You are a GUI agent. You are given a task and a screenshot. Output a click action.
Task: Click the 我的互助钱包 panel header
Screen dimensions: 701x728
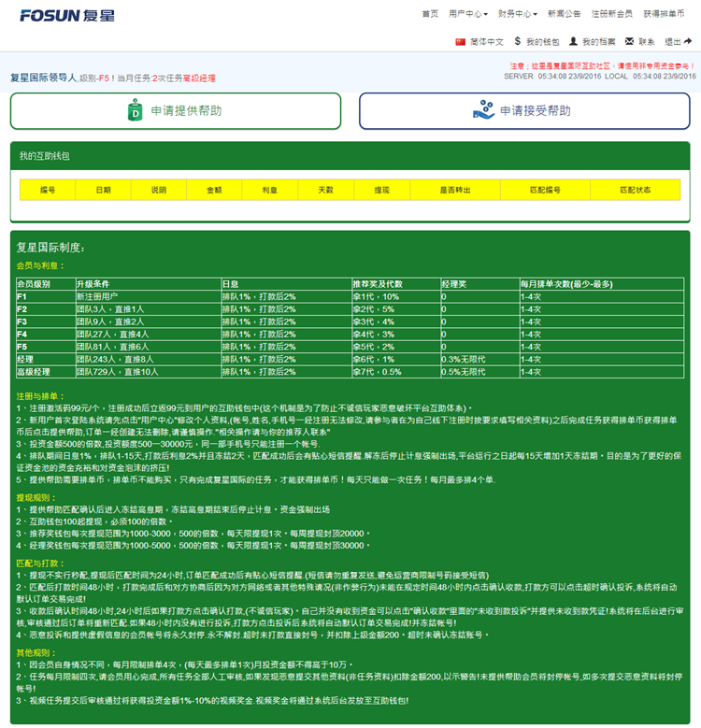tap(350, 156)
